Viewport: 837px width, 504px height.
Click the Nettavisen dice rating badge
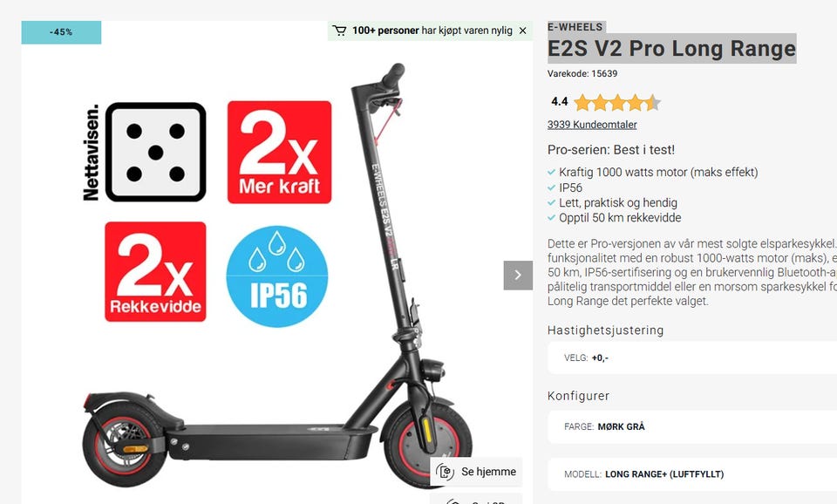pyautogui.click(x=144, y=153)
